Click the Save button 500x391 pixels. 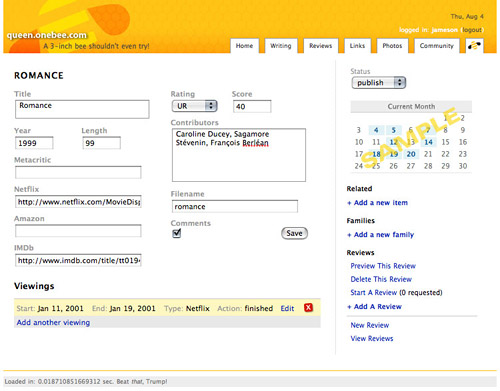[x=294, y=233]
